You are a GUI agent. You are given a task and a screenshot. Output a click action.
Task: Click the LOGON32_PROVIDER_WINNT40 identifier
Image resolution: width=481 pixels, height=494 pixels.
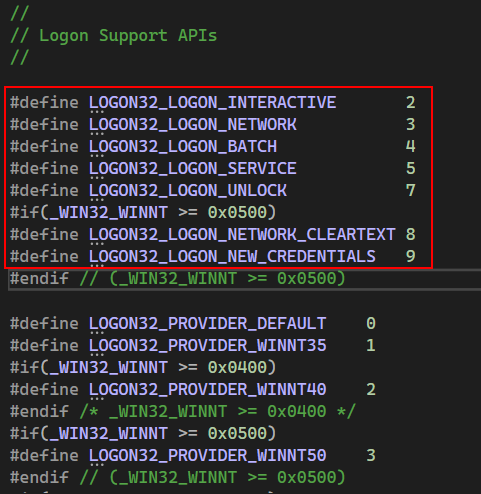[207, 389]
